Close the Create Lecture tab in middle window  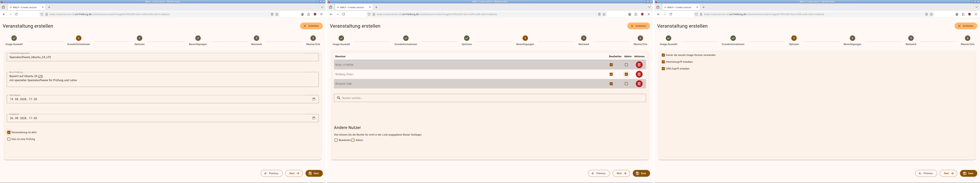click(x=370, y=7)
